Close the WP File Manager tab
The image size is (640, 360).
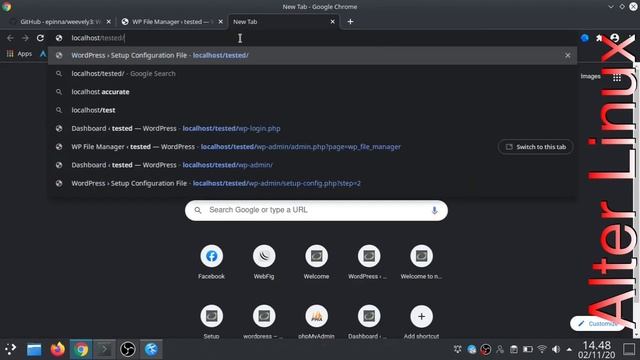[x=220, y=22]
